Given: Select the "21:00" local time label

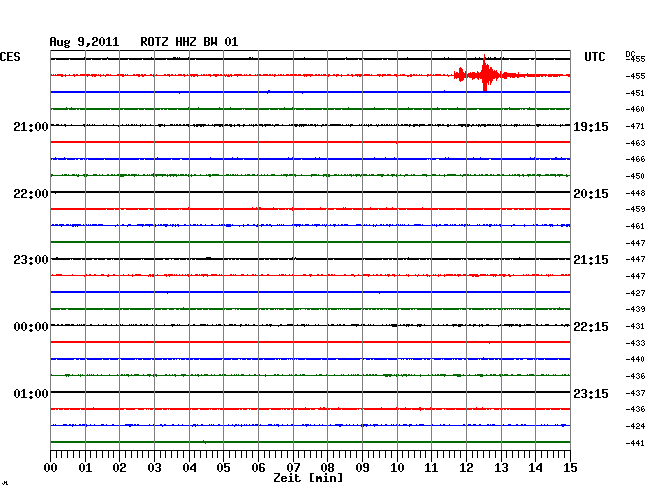Looking at the screenshot, I should tap(31, 126).
